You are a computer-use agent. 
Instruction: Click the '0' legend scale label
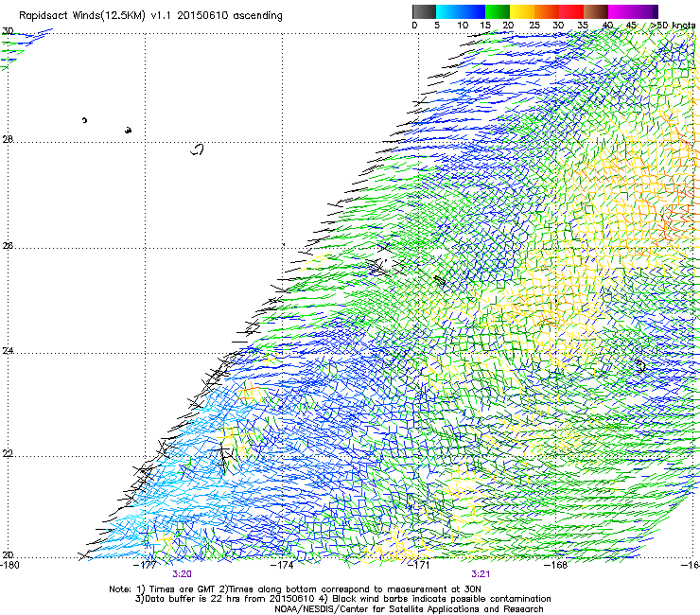coord(414,26)
